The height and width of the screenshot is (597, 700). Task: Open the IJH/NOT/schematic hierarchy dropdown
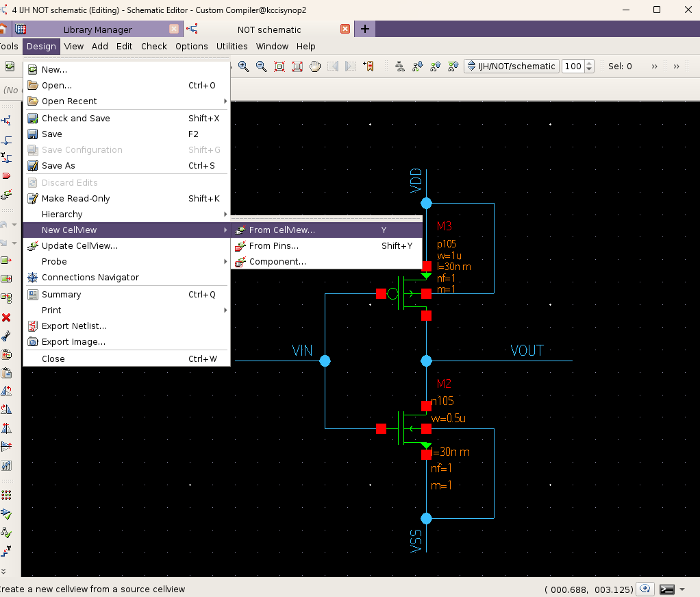pos(512,66)
